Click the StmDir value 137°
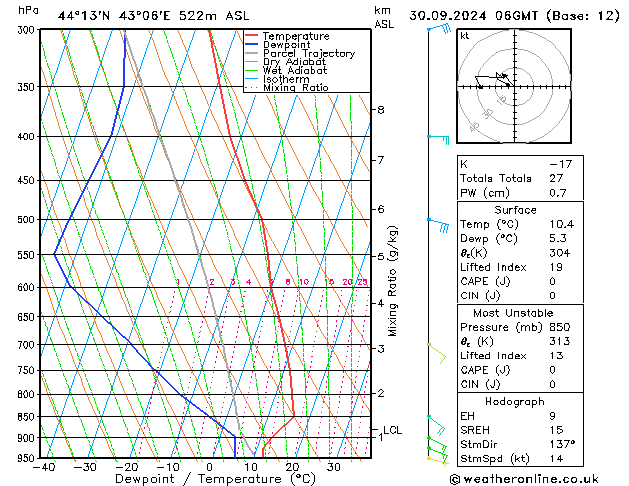Screen dimensions: 629x486 (x=562, y=444)
